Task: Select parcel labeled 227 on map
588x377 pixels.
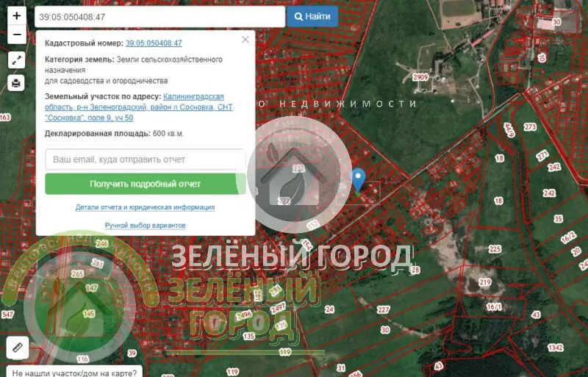Action: (383, 309)
